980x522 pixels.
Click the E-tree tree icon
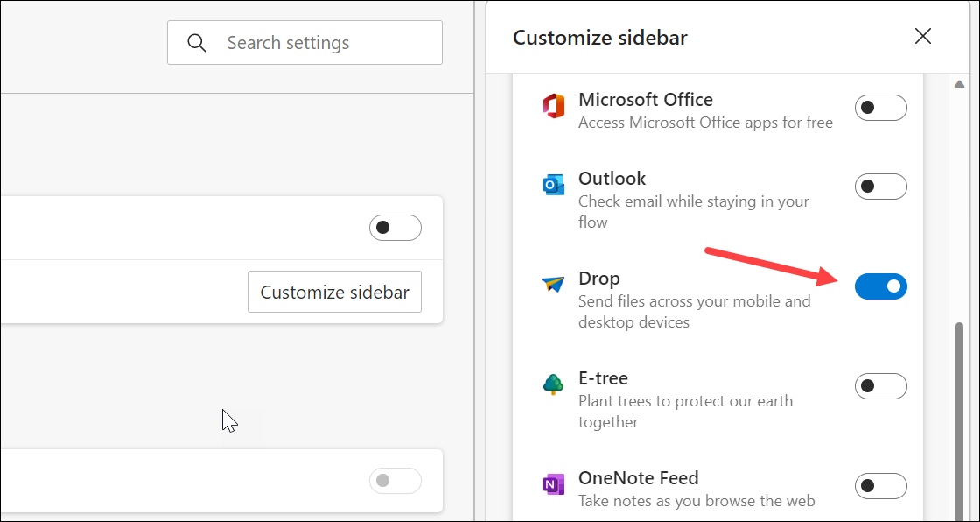(554, 385)
